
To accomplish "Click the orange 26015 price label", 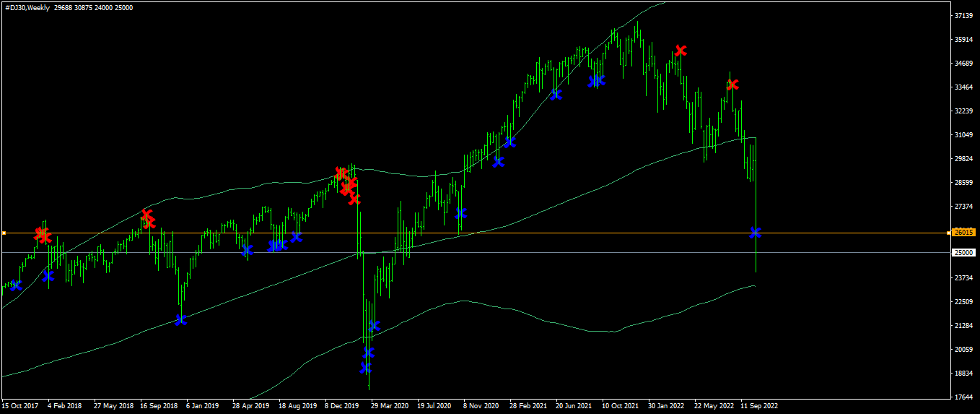I will 964,233.
